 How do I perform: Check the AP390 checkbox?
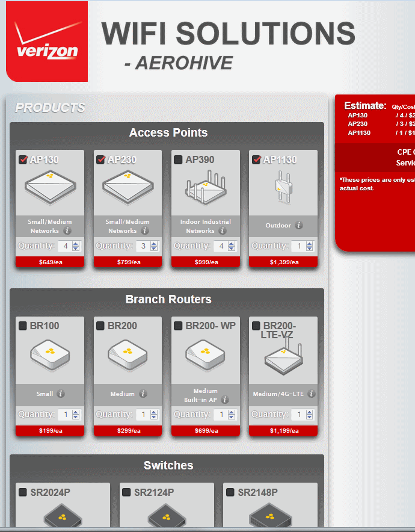[178, 159]
